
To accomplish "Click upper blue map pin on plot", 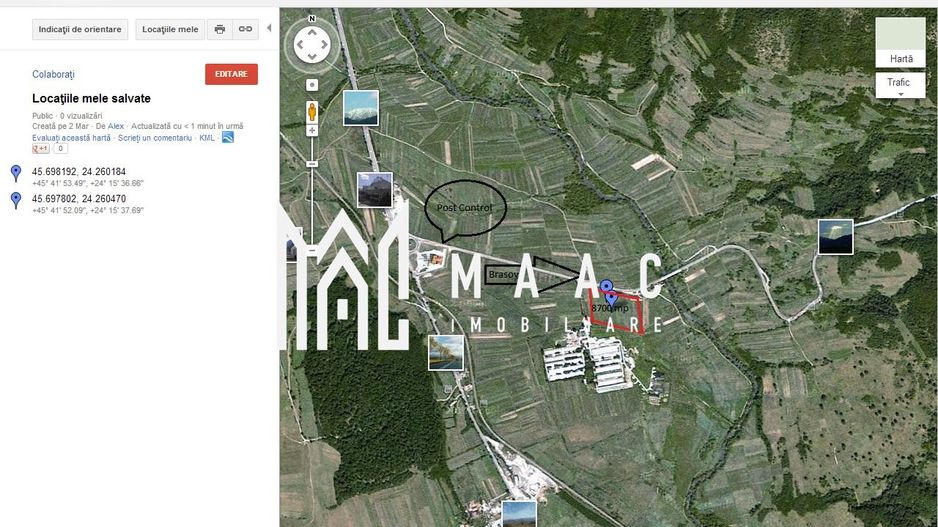I will pos(606,287).
